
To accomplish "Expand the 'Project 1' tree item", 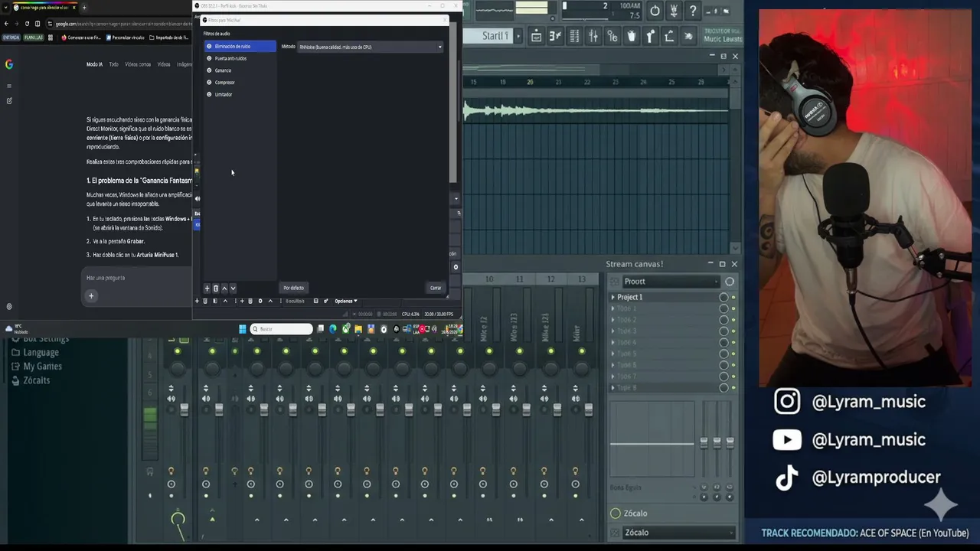I will [612, 297].
